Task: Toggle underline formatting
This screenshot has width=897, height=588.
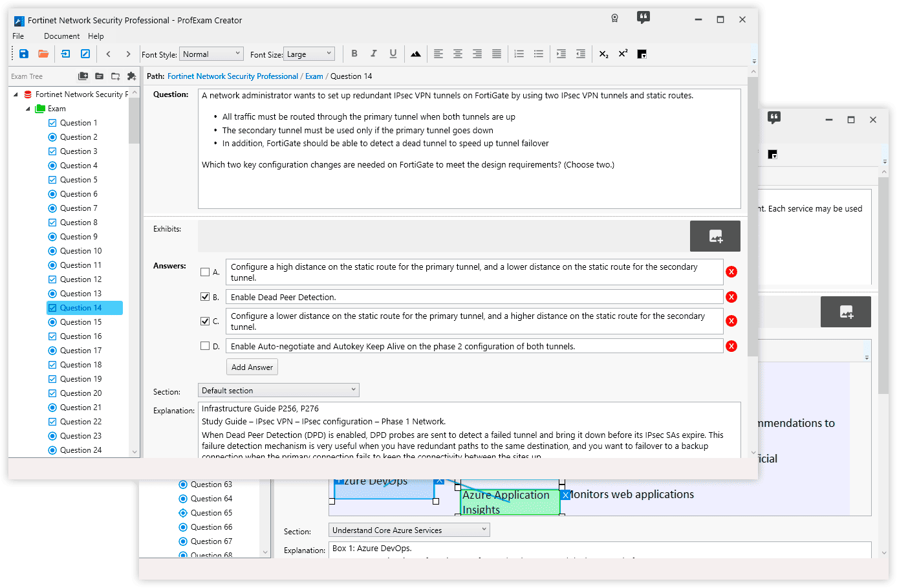Action: point(393,54)
